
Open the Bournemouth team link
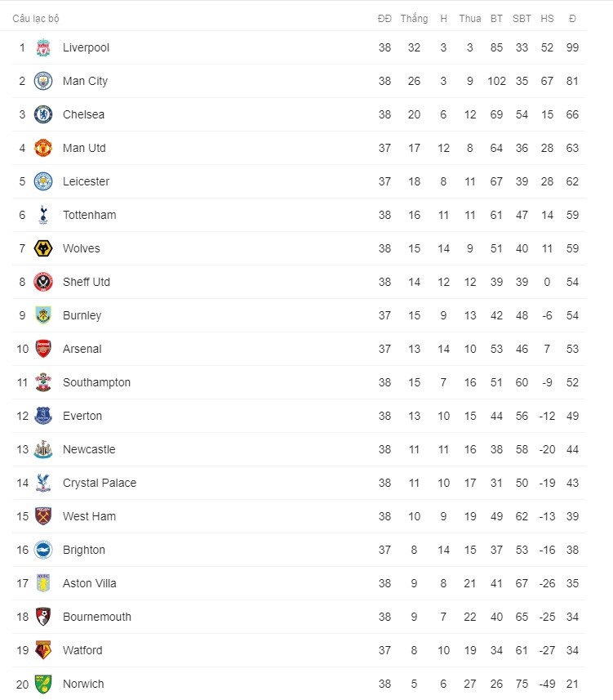97,617
